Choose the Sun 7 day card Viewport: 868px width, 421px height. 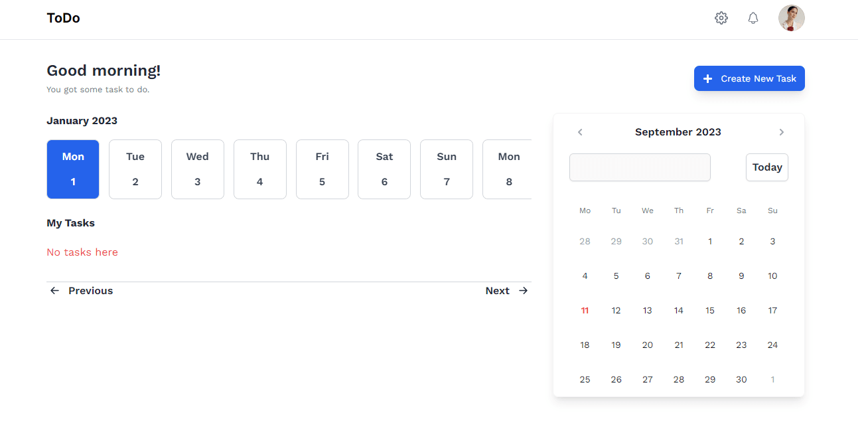447,169
